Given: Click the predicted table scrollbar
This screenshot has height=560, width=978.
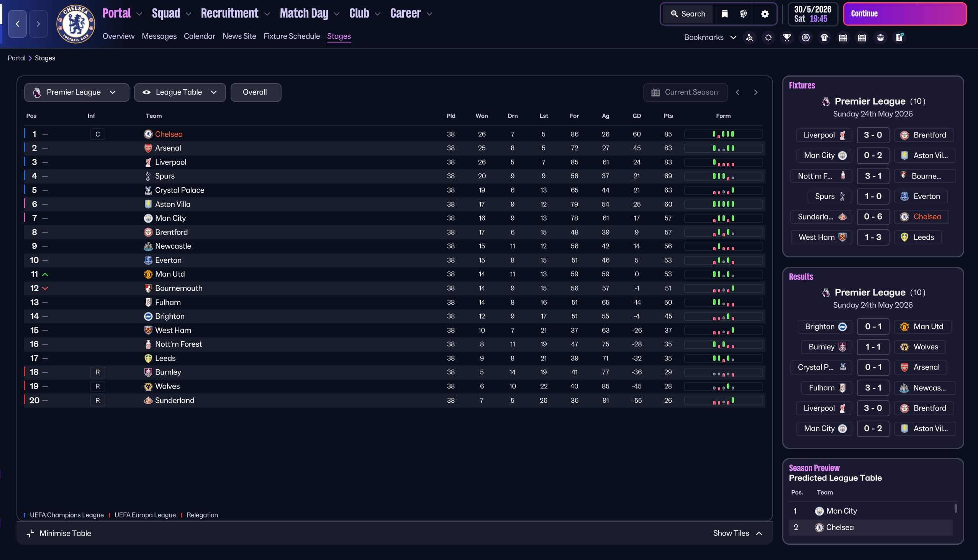Looking at the screenshot, I should [955, 508].
